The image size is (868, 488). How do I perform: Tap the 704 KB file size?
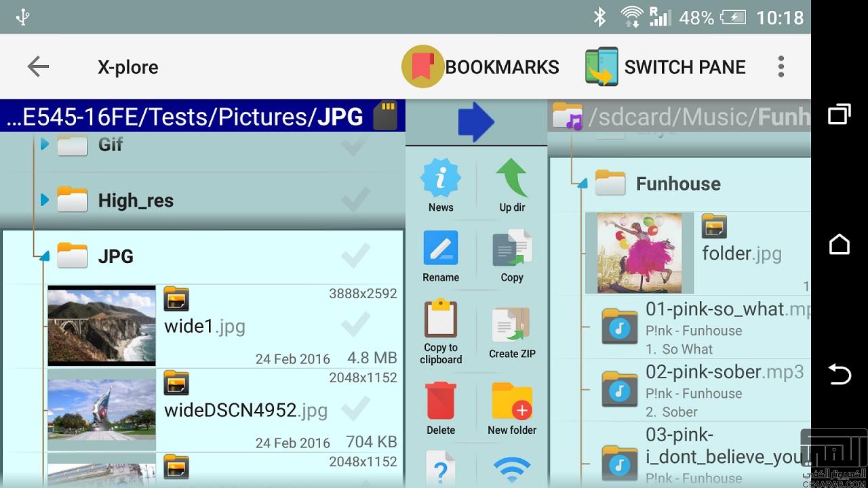(372, 442)
